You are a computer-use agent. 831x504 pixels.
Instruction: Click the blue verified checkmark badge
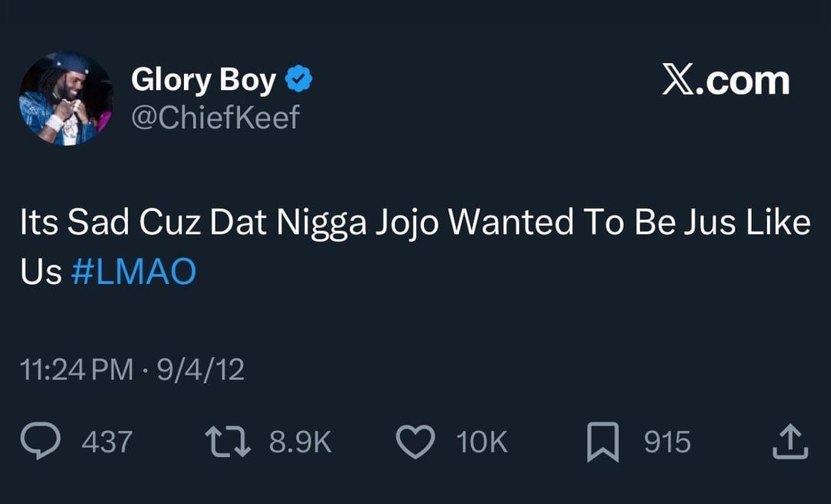pyautogui.click(x=299, y=79)
